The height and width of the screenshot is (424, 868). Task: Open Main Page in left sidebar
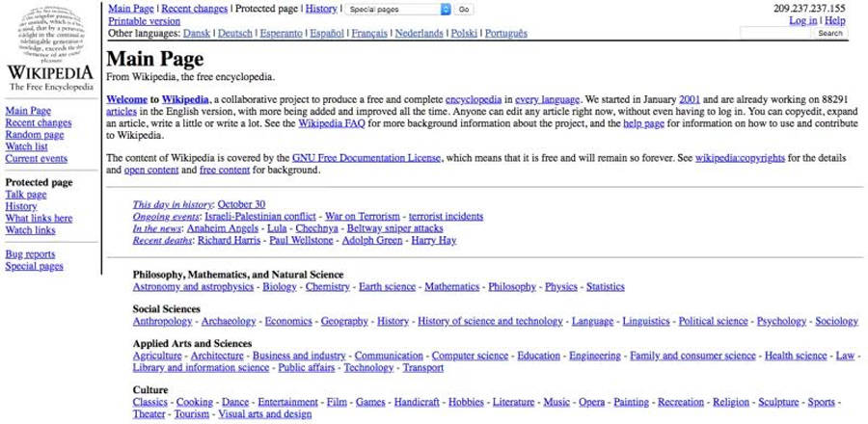pyautogui.click(x=28, y=111)
